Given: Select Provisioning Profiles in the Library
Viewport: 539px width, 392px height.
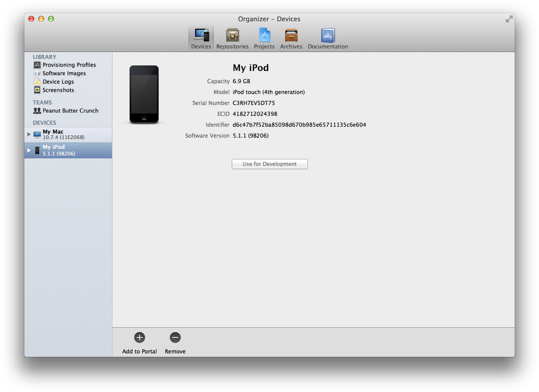Looking at the screenshot, I should [x=69, y=65].
